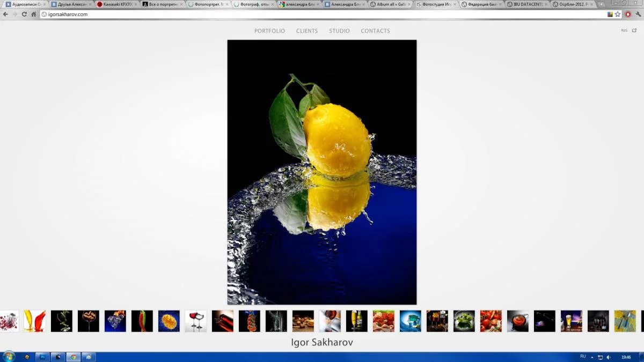This screenshot has height=362, width=644.
Task: Open the CLIENTS page
Action: [307, 31]
